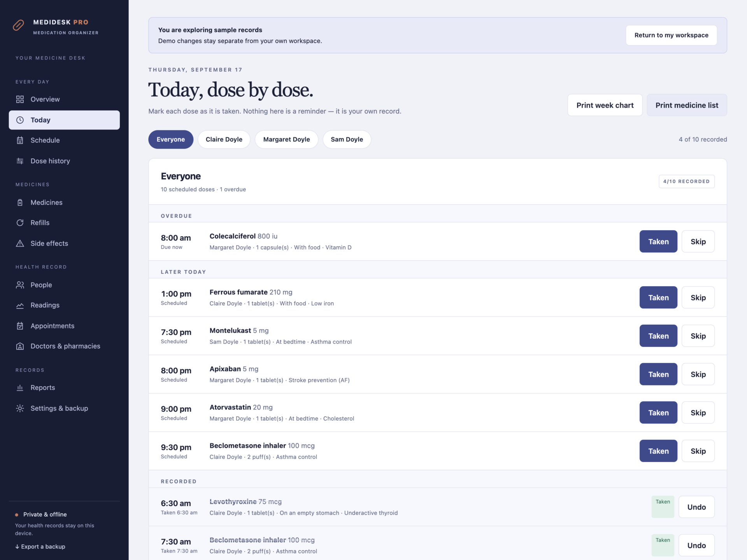The image size is (747, 560).
Task: Click the '4/10 RECORDED' badge
Action: coord(686,182)
